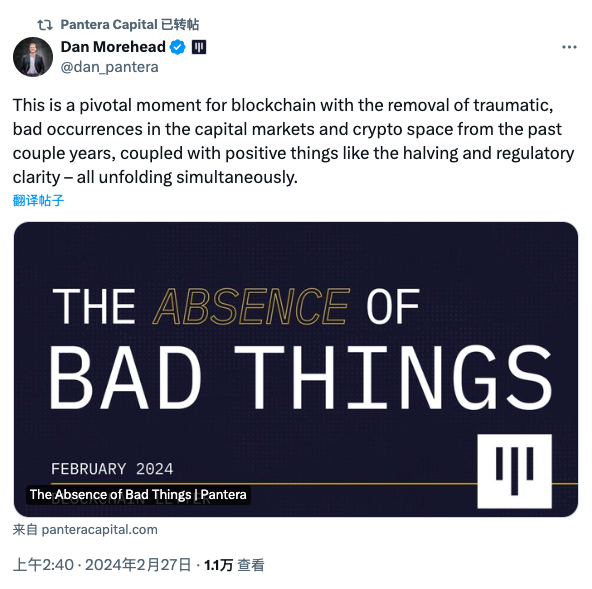
Task: Click the white Pantera logo in card
Action: [x=514, y=471]
